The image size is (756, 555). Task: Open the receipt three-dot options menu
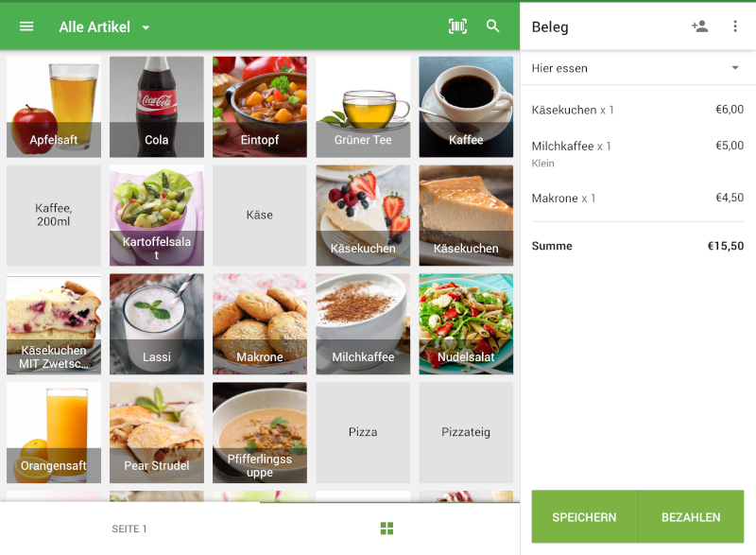tap(735, 26)
